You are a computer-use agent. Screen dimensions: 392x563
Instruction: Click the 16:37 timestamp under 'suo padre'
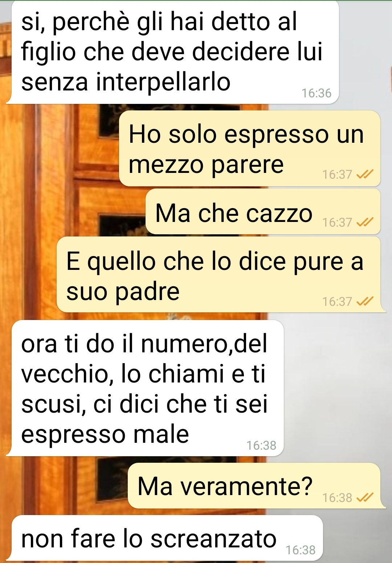coord(337,301)
